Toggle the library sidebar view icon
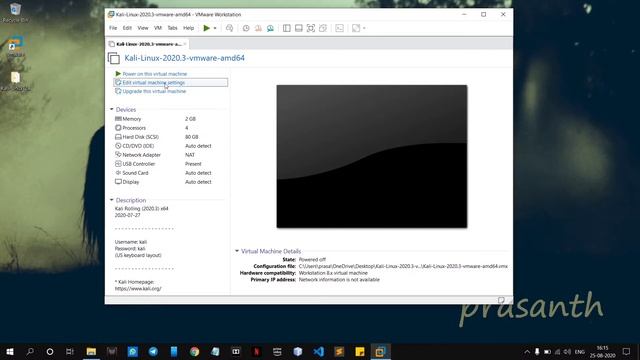This screenshot has width=640, height=360. [x=287, y=28]
